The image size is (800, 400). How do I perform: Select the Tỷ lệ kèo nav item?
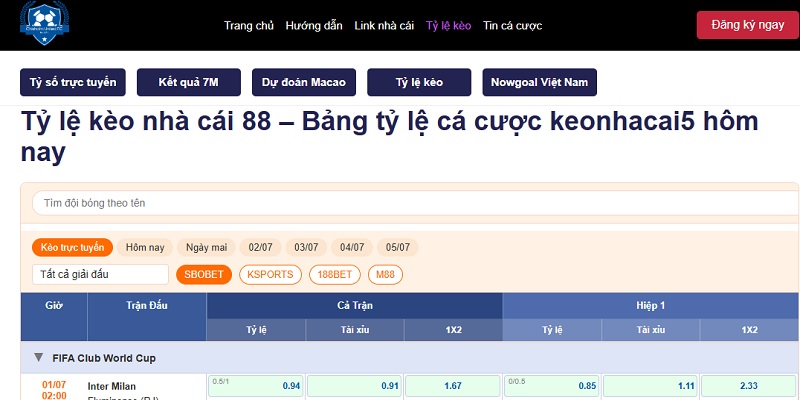(448, 26)
